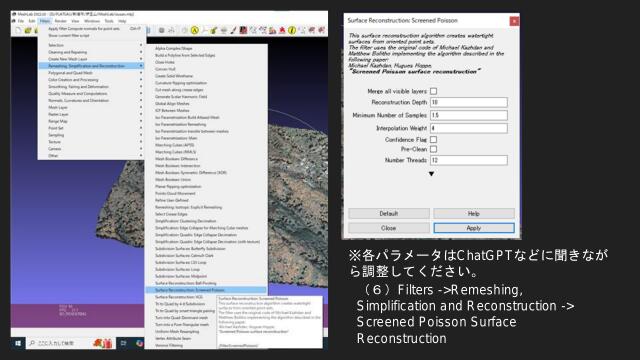Close the Screened Poisson dialog with red X
640x360 pixels.
pyautogui.click(x=514, y=21)
